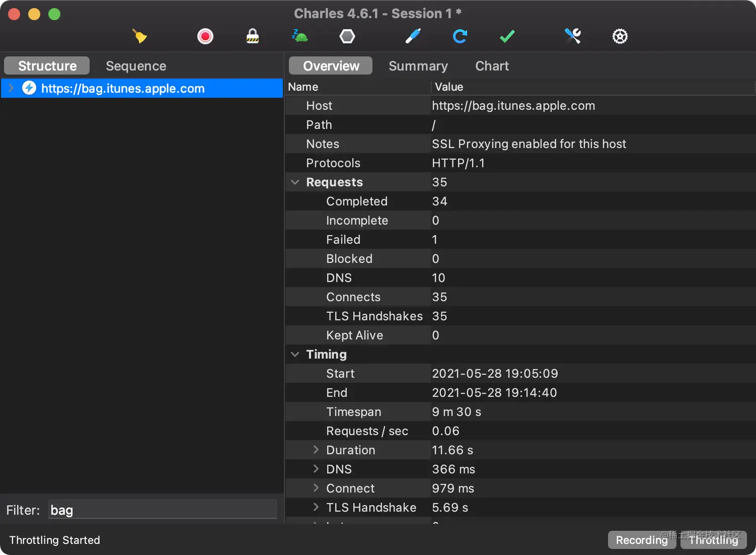756x555 pixels.
Task: Select the Connect value 979 ms
Action: [x=453, y=489]
